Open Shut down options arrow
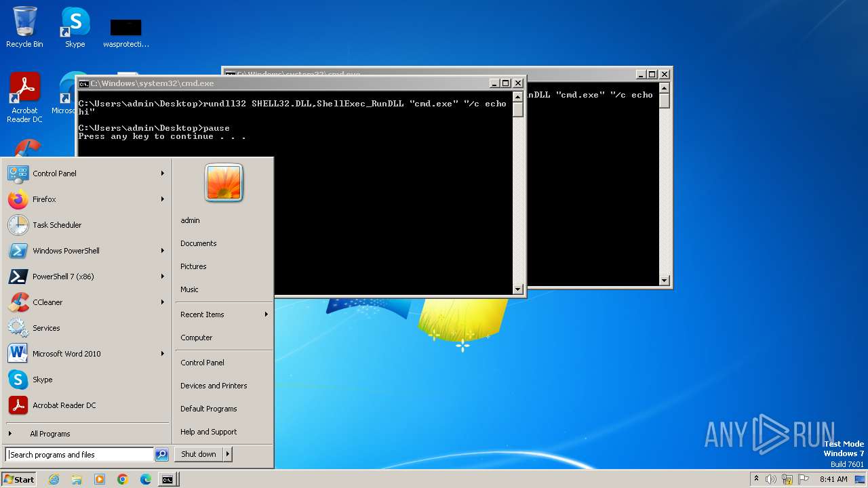 [228, 454]
